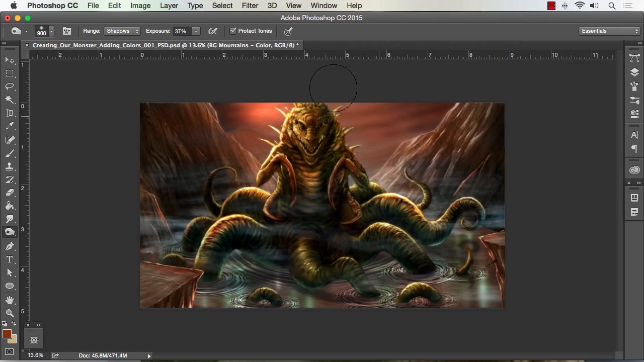Image resolution: width=644 pixels, height=362 pixels.
Task: Open the Filter menu
Action: 250,6
